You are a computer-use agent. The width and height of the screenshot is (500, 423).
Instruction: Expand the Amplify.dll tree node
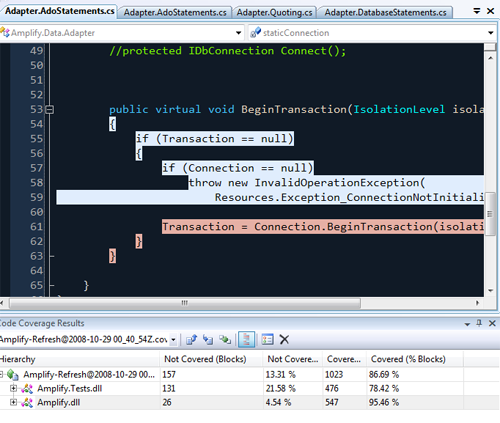pyautogui.click(x=13, y=402)
